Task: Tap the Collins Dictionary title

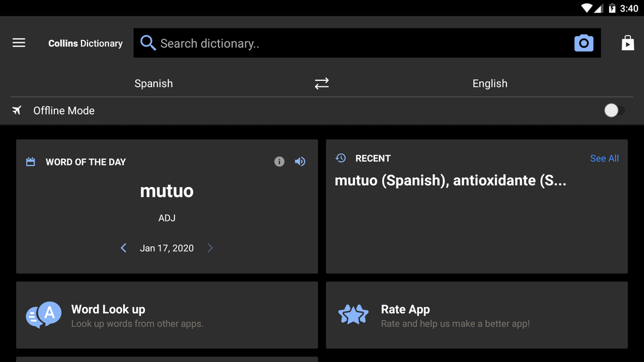Action: (x=85, y=43)
